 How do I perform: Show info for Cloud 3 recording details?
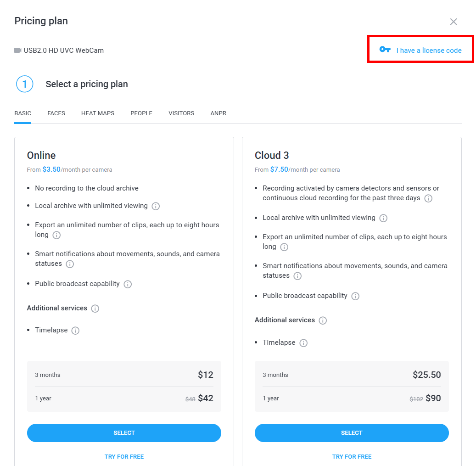point(428,198)
